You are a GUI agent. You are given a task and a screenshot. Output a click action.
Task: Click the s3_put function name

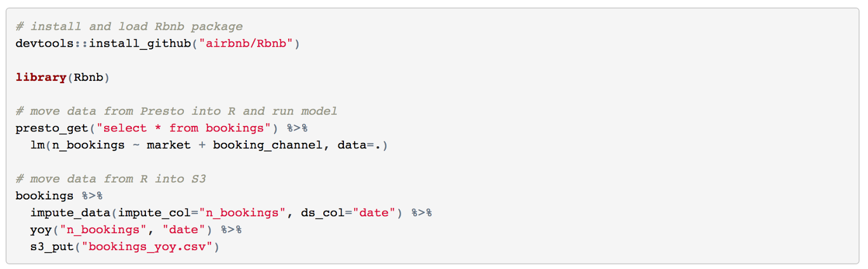[x=52, y=247]
